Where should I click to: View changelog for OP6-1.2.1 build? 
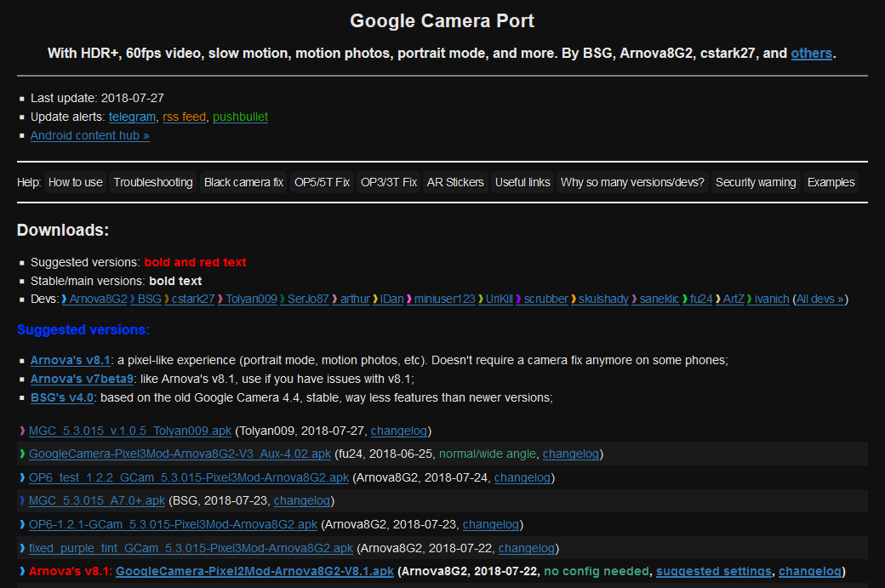coord(490,524)
